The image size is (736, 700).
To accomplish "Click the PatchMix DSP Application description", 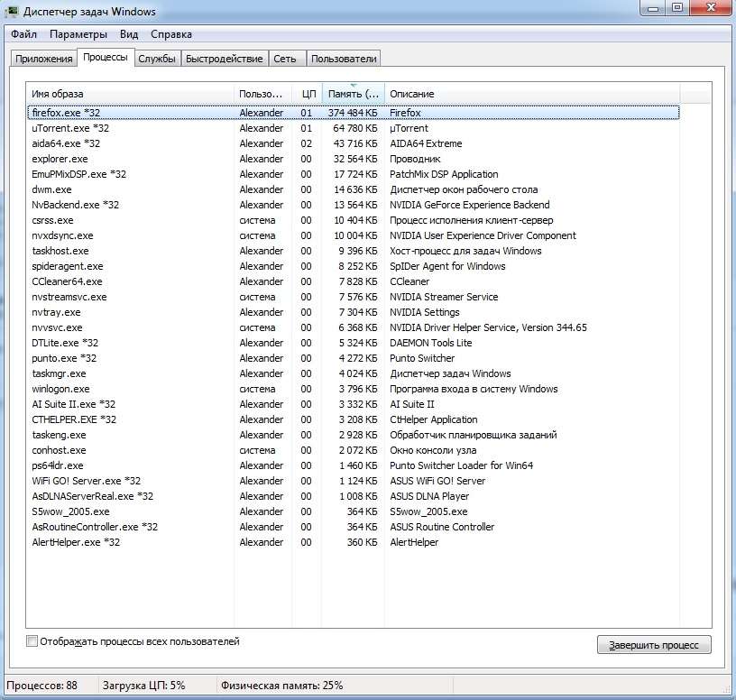I will point(444,174).
